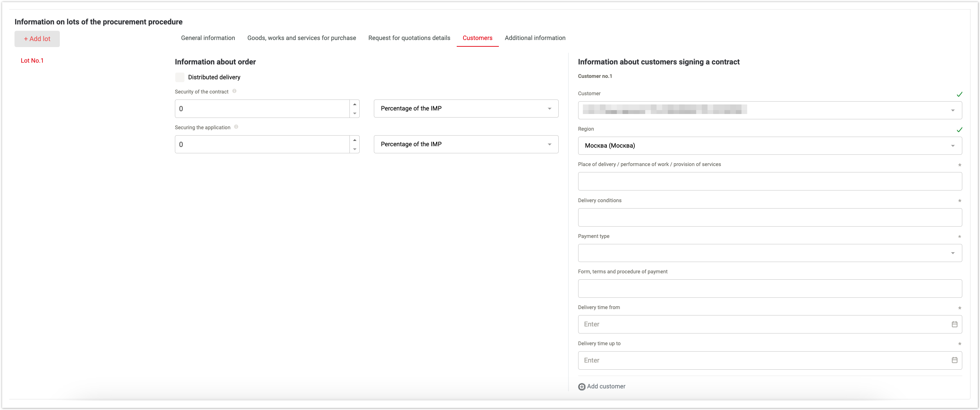This screenshot has width=980, height=410.
Task: Open the Additional information tab
Action: [x=535, y=38]
